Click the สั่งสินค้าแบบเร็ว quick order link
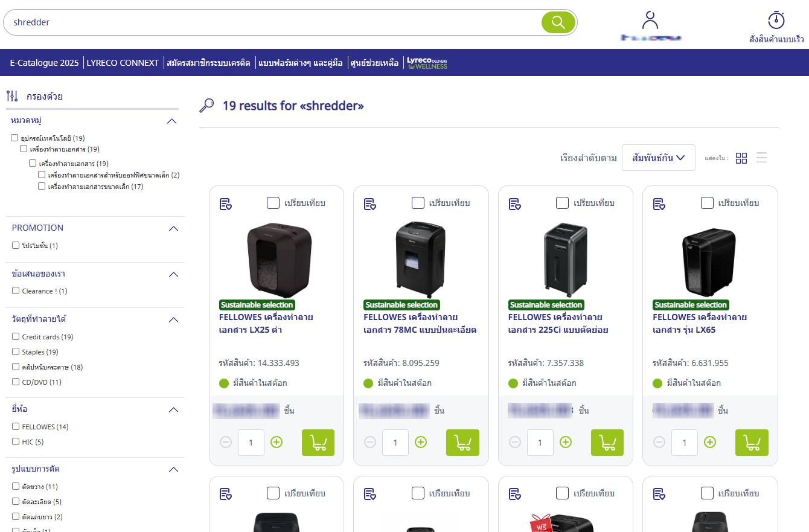The image size is (809, 532). tap(776, 39)
